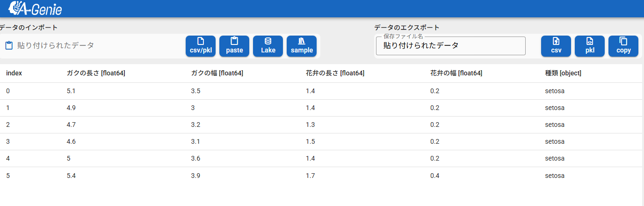The image size is (644, 206).
Task: Click index cell 3
Action: tap(8, 141)
